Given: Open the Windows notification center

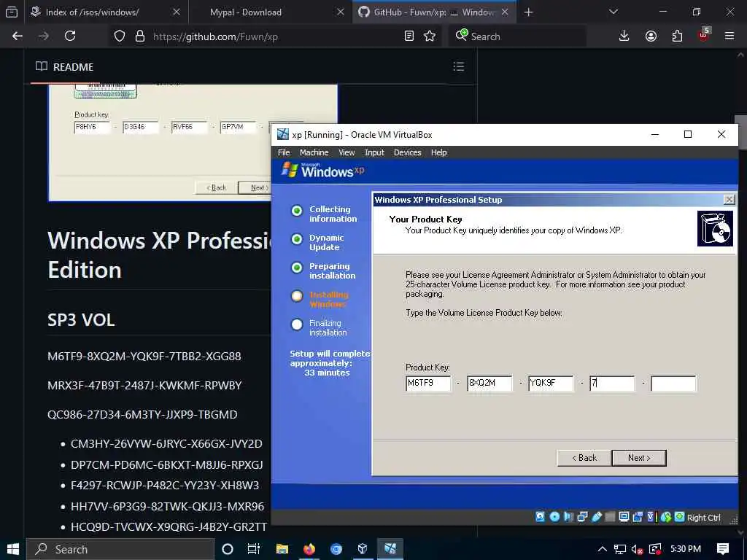Looking at the screenshot, I should pyautogui.click(x=723, y=550).
